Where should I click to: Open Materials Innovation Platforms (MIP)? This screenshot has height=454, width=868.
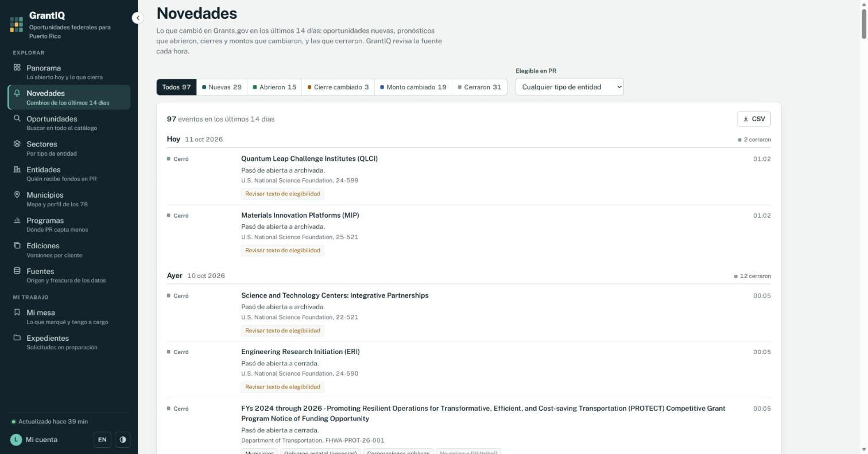click(x=300, y=215)
